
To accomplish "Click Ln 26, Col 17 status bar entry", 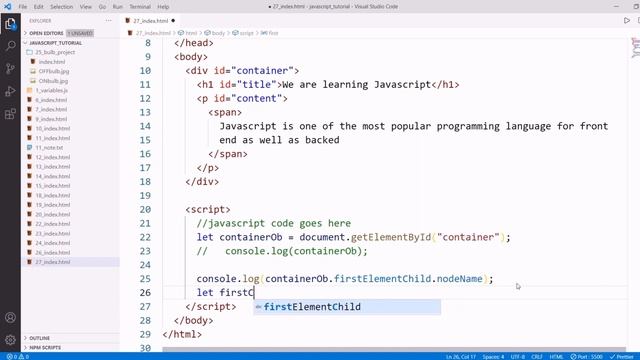I will pyautogui.click(x=461, y=356).
